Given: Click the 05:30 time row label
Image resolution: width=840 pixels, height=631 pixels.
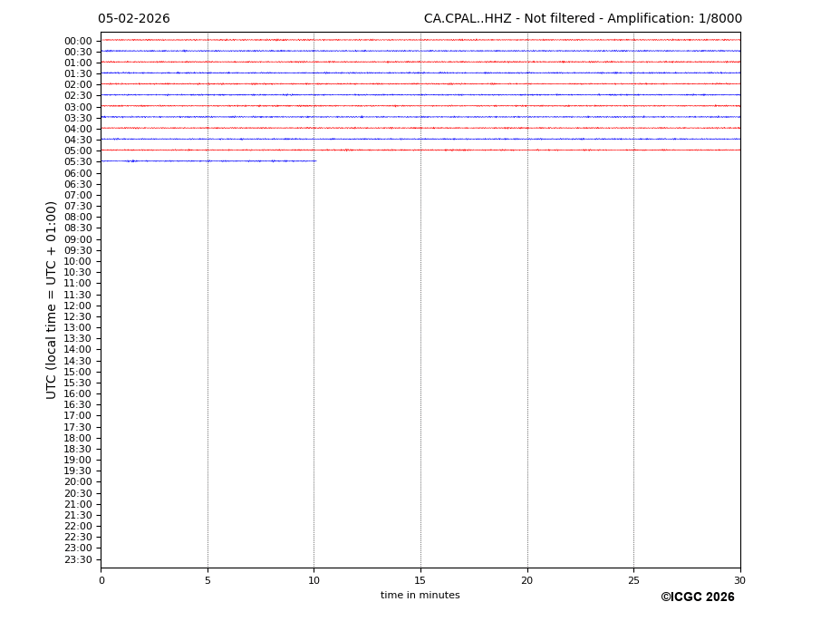Looking at the screenshot, I should point(78,162).
